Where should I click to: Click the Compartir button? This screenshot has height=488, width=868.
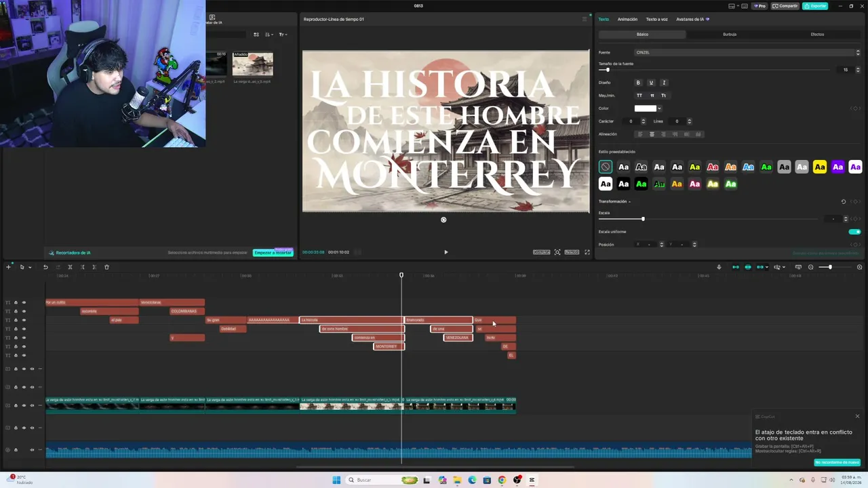click(x=786, y=6)
